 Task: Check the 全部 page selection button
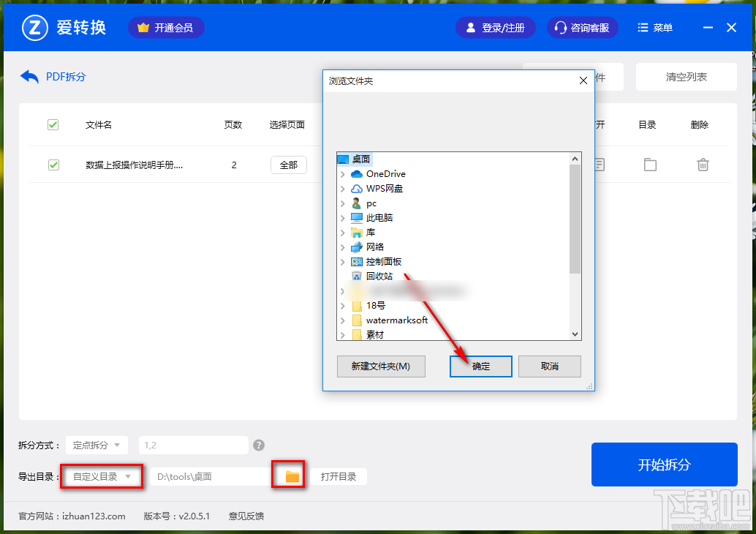(x=288, y=165)
